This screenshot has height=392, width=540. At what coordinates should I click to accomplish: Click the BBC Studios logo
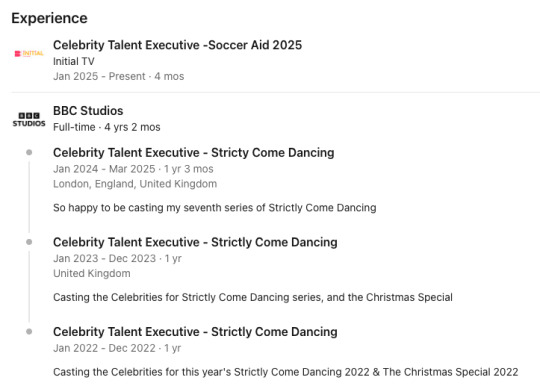(29, 120)
